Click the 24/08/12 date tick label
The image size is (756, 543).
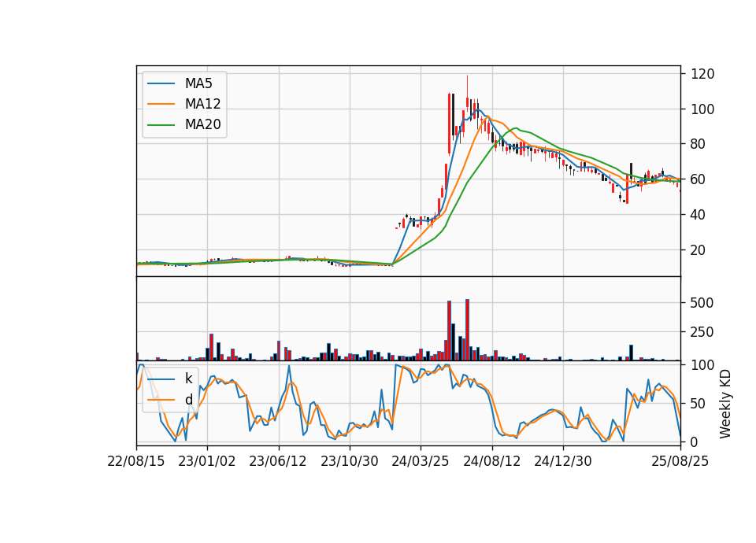pyautogui.click(x=491, y=461)
